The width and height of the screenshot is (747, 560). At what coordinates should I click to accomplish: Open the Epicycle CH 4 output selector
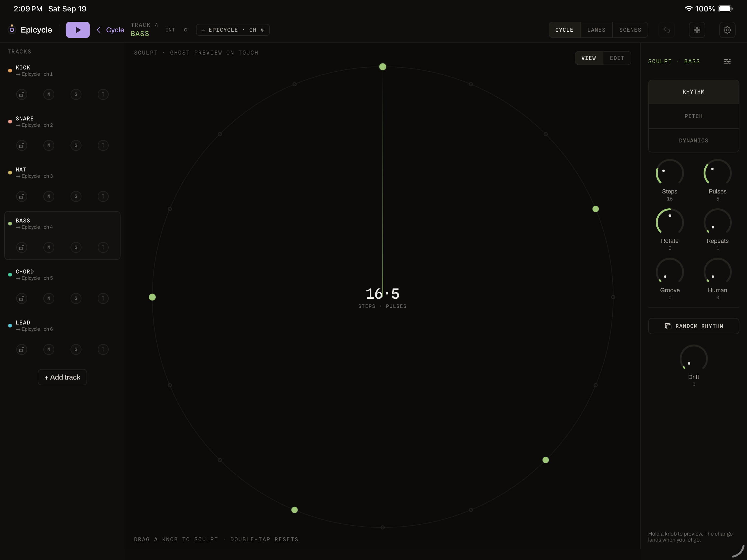[233, 30]
